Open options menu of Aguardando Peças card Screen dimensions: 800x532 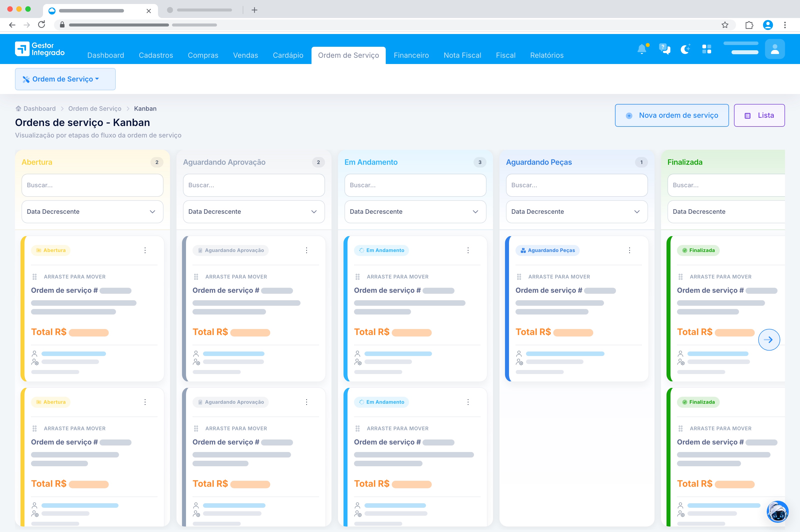click(630, 250)
